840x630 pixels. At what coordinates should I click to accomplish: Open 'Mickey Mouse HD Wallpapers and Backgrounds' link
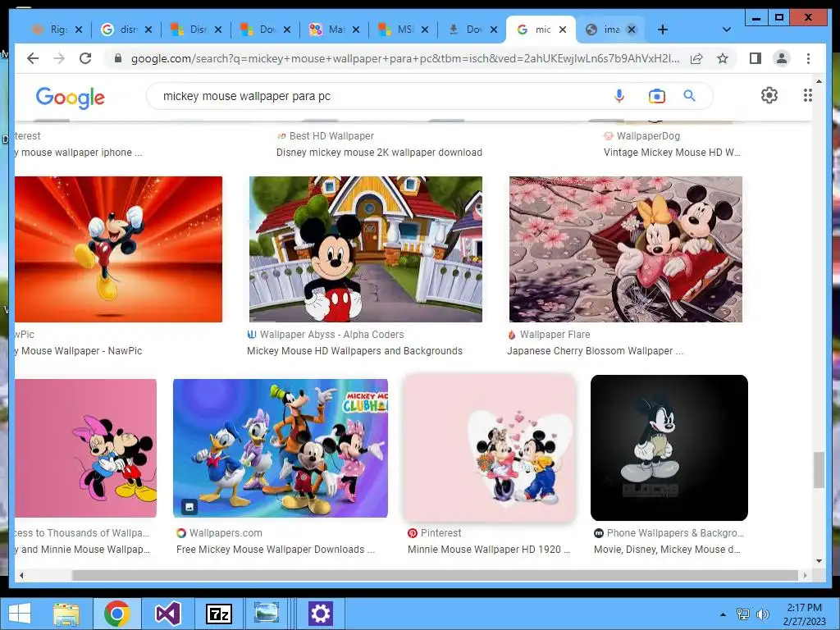click(354, 351)
